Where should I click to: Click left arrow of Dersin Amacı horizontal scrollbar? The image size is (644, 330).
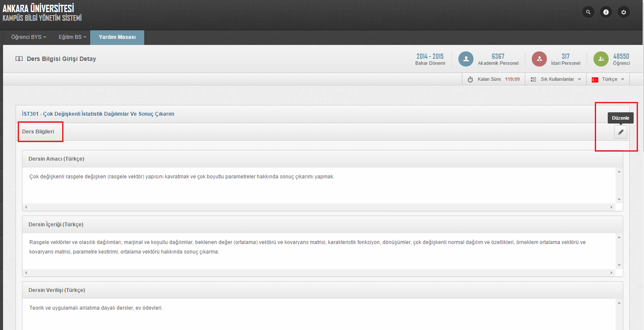pos(26,207)
